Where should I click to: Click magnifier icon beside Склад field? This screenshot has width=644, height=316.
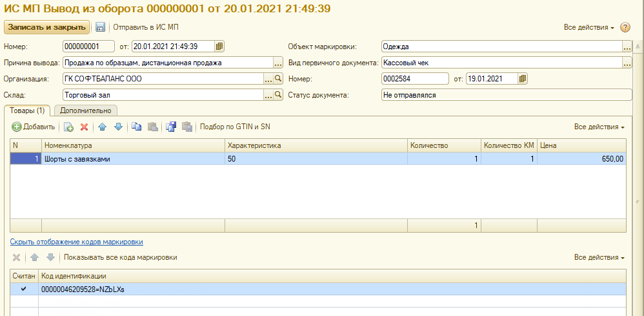point(279,95)
